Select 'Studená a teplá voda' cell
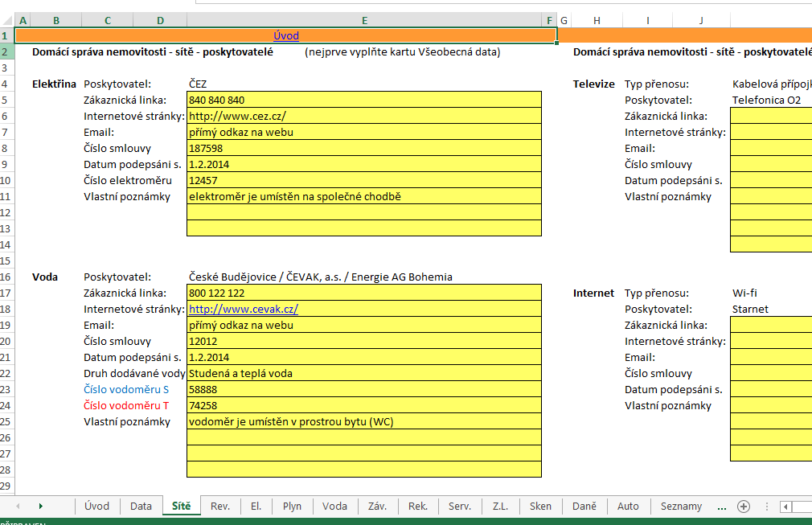 pos(364,373)
